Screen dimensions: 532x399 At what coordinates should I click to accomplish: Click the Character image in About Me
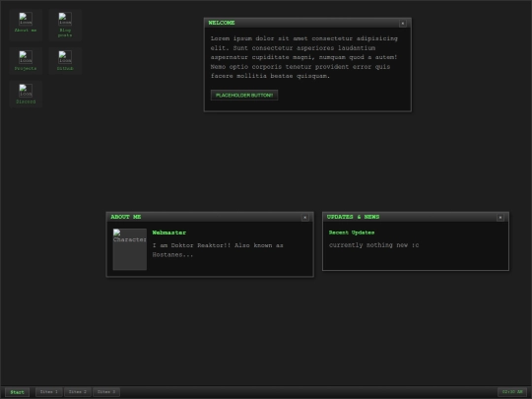(x=130, y=249)
